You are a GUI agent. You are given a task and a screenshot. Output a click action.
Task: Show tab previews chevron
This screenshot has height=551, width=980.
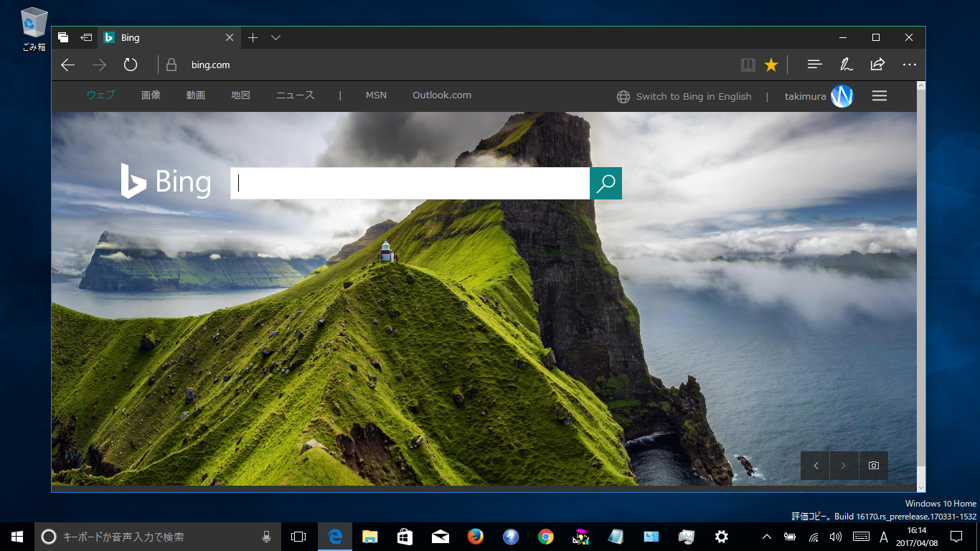click(x=275, y=37)
